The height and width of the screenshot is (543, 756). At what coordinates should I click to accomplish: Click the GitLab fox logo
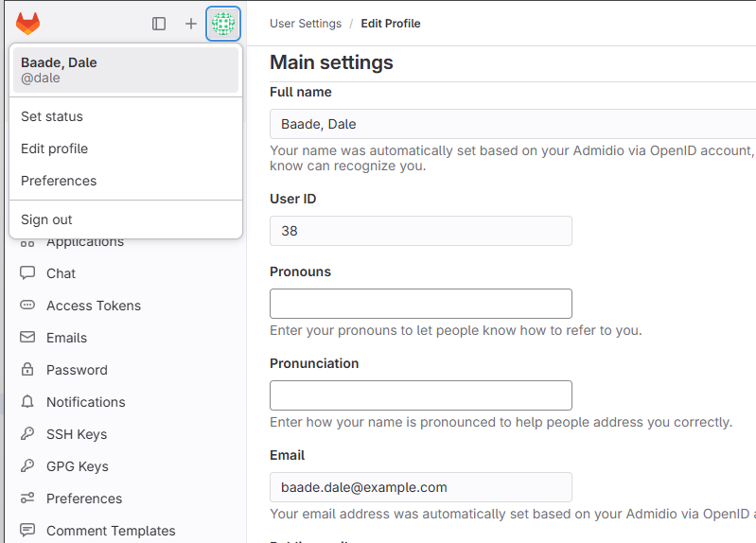(28, 24)
